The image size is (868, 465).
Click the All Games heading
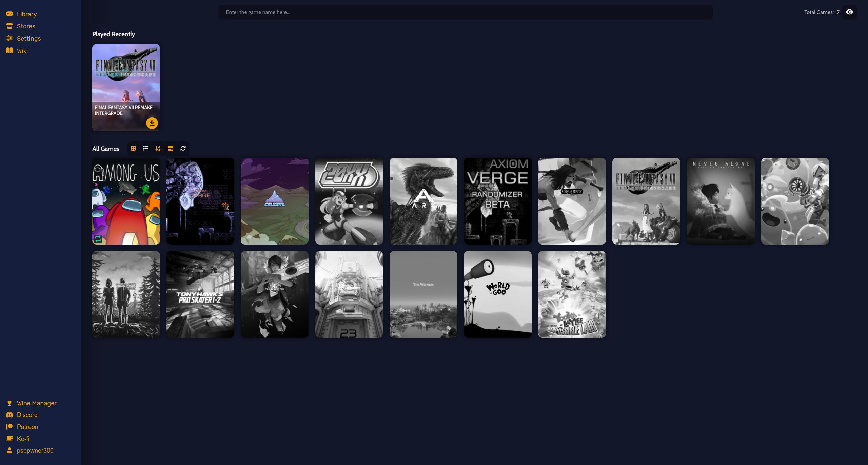tap(106, 149)
